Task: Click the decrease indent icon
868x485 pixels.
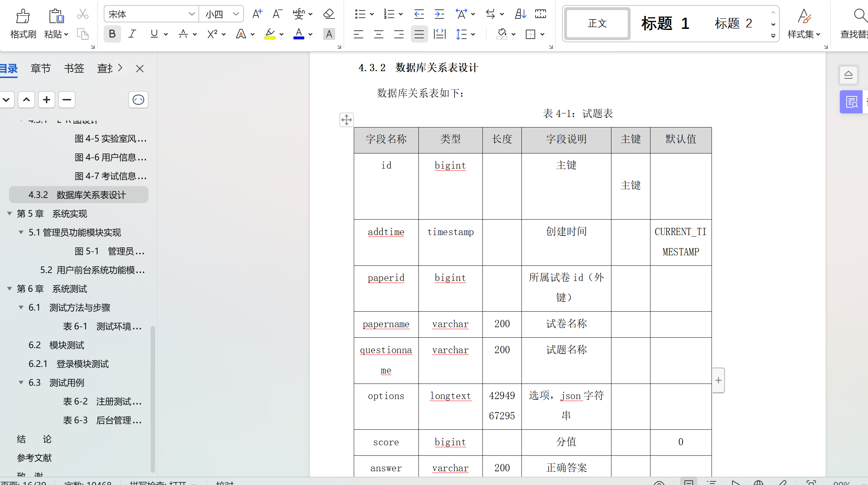Action: point(418,14)
